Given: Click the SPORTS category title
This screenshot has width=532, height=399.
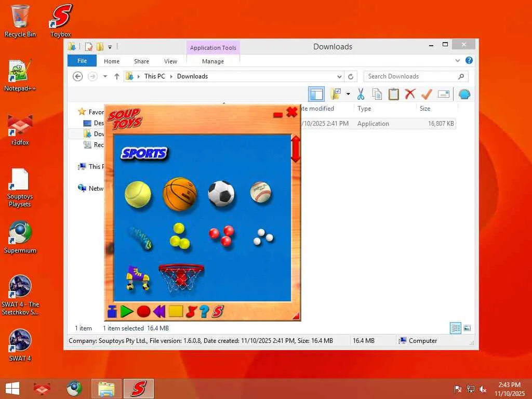Looking at the screenshot, I should pyautogui.click(x=144, y=154).
